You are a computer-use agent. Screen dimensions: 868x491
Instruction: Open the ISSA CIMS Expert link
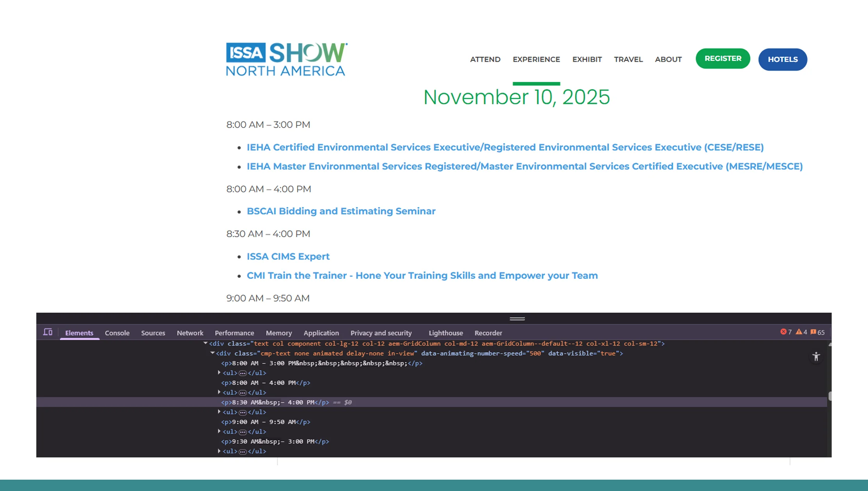point(288,256)
